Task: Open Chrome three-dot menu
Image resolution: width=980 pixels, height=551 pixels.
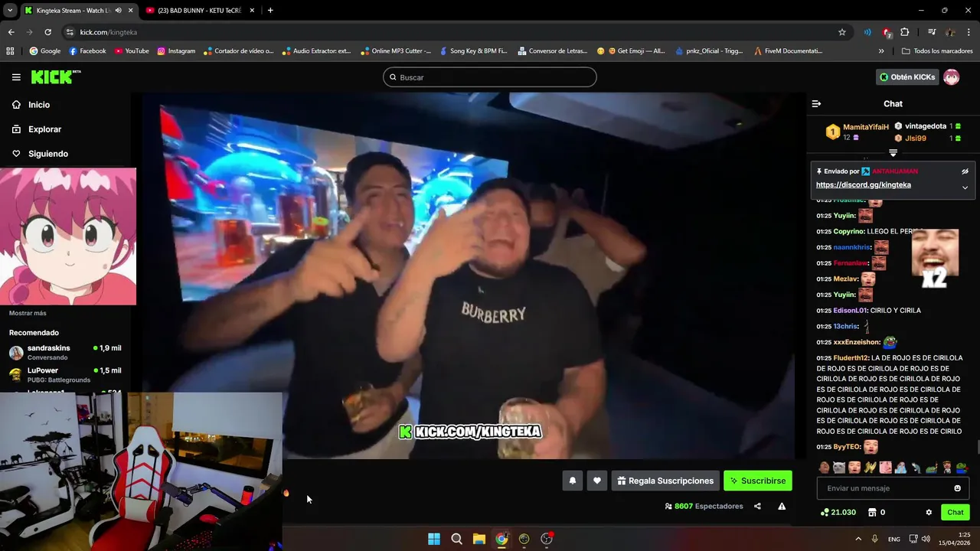Action: pyautogui.click(x=969, y=32)
